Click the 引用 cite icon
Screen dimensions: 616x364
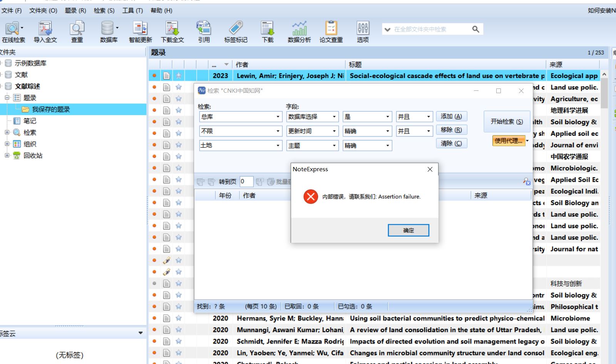coord(204,32)
